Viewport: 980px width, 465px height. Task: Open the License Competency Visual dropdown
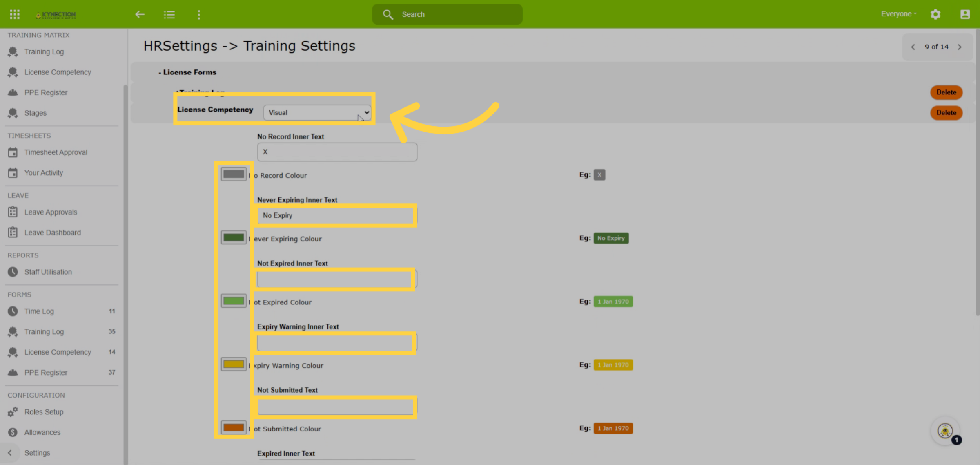pos(317,112)
